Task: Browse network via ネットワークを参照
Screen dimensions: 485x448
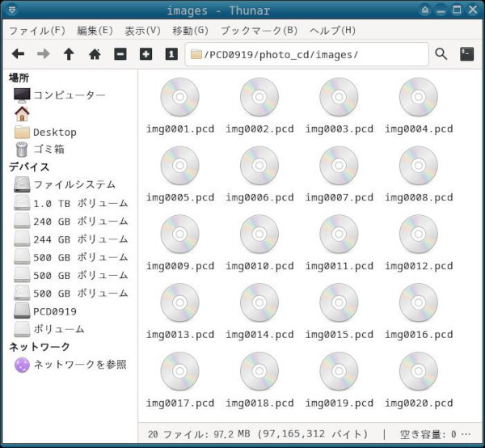Action: pos(79,365)
